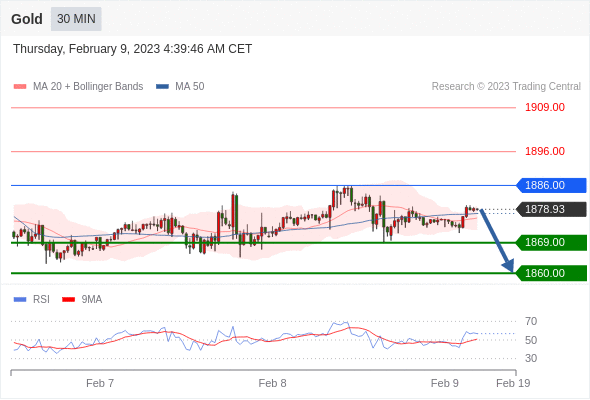Click the MA 20 + Bollinger Bands legend swatch

point(20,87)
